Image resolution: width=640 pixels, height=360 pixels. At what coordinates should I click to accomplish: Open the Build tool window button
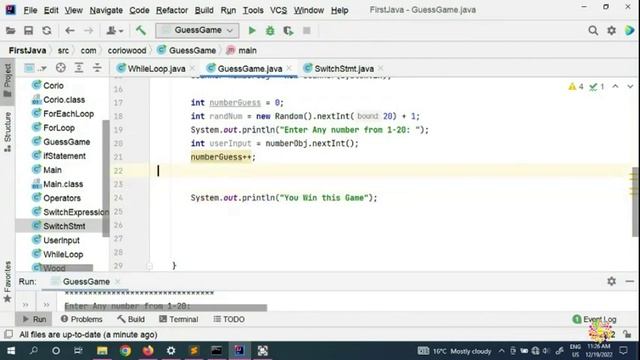131,319
